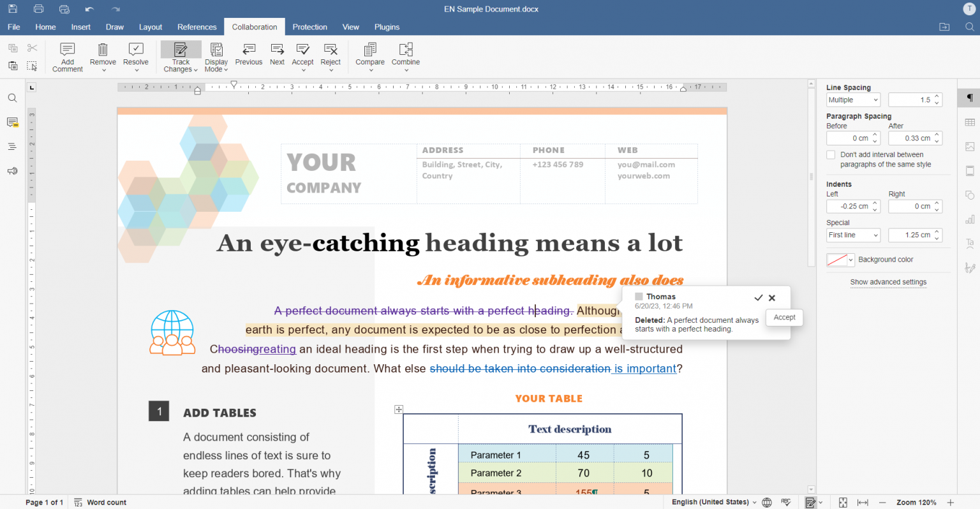The image size is (980, 509).
Task: Enable 'Don't add interval between paragraphs' checkbox
Action: [x=831, y=154]
